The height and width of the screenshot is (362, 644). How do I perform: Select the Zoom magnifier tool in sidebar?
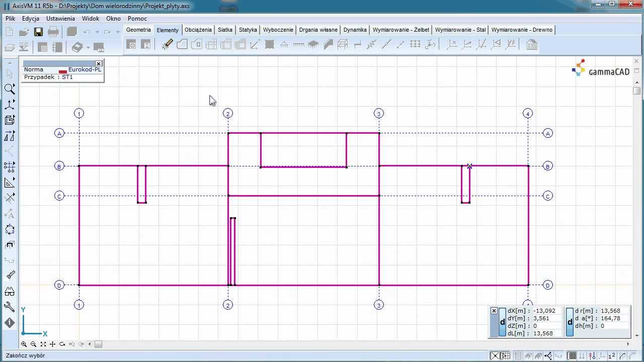(x=10, y=89)
